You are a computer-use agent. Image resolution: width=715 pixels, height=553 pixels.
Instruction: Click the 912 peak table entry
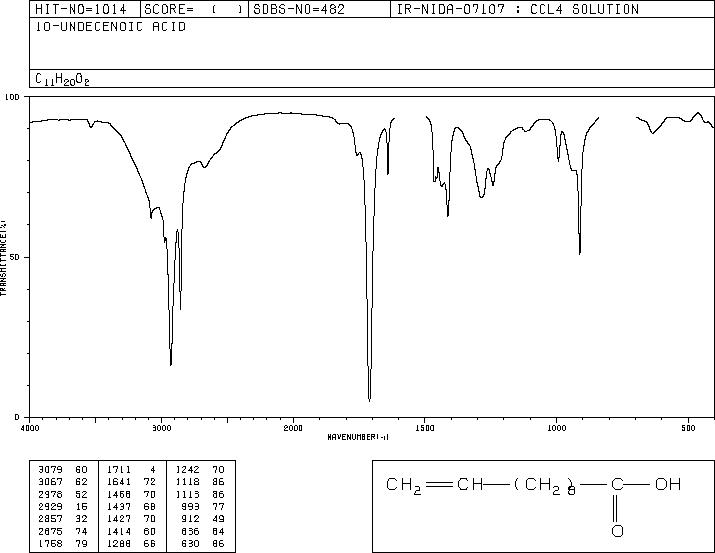point(191,519)
